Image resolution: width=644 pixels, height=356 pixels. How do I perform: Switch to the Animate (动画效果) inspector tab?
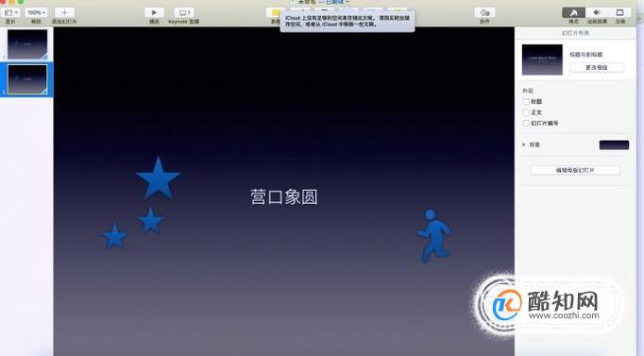[597, 12]
